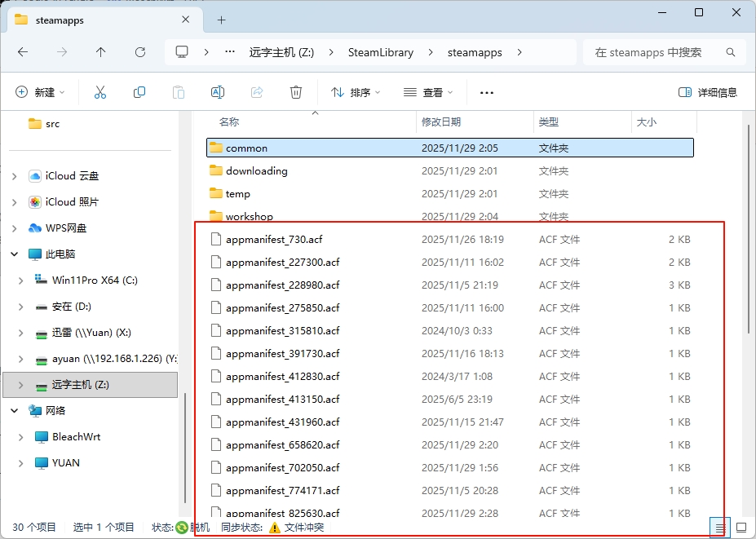Switch to details list view layout
The height and width of the screenshot is (539, 756).
tap(720, 528)
